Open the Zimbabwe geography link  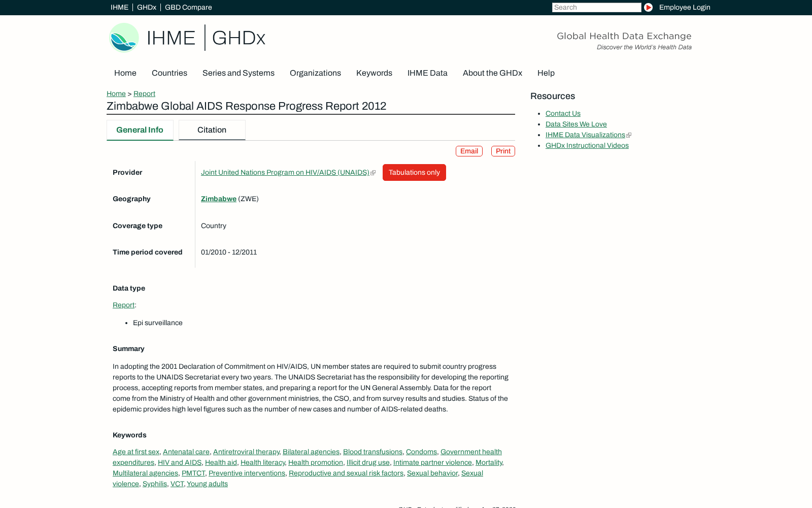click(219, 199)
